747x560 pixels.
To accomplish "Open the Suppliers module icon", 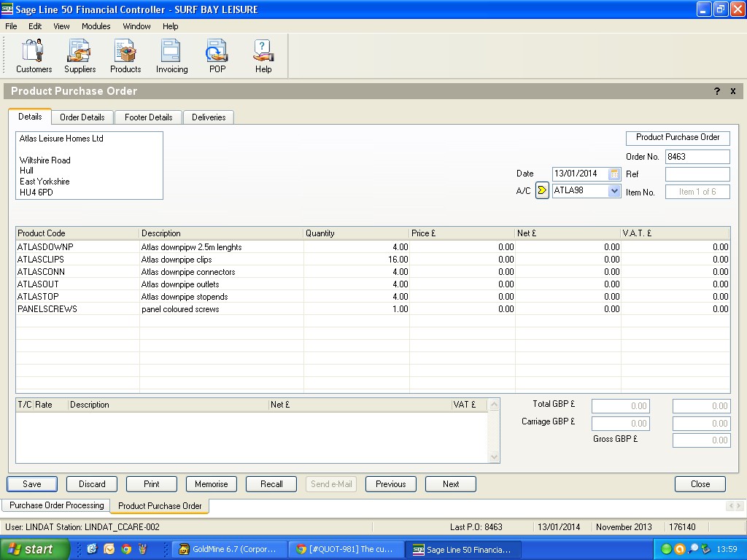I will (80, 56).
